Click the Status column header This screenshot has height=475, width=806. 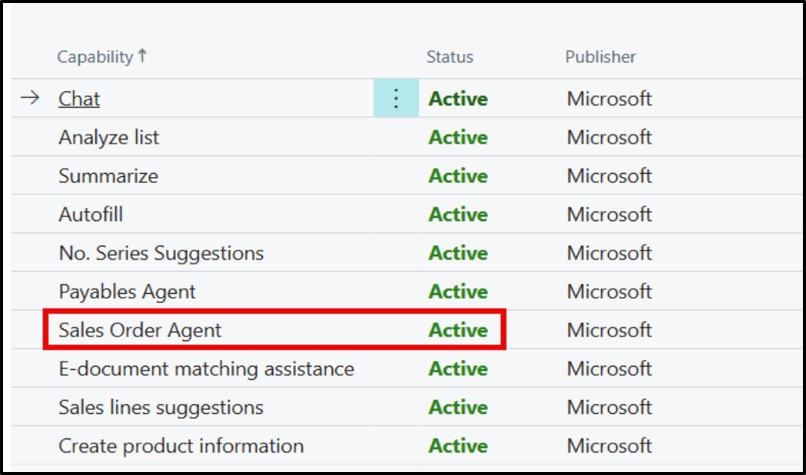[450, 57]
